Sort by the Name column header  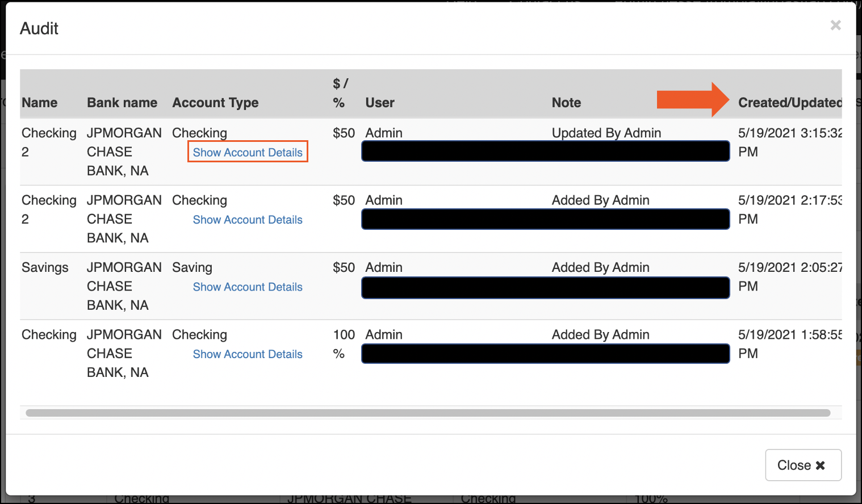[39, 103]
